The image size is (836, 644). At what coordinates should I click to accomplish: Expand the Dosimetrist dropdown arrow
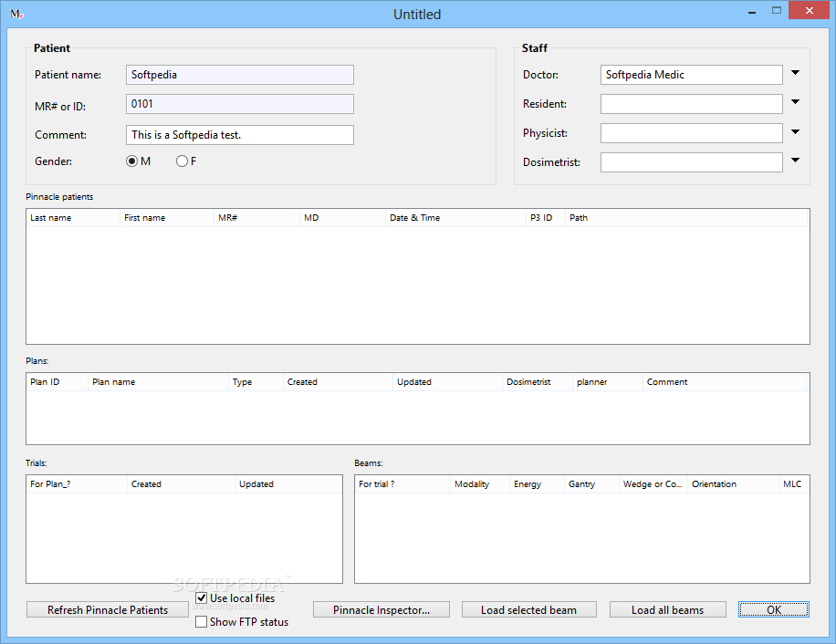pyautogui.click(x=795, y=161)
